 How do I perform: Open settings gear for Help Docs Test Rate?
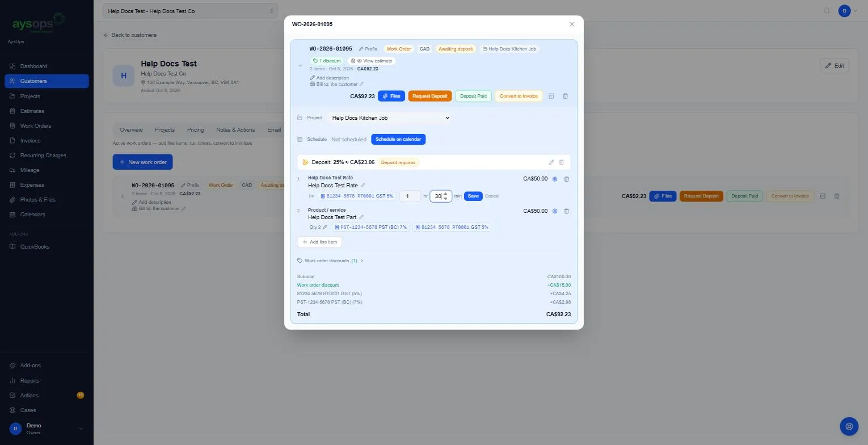tap(555, 179)
